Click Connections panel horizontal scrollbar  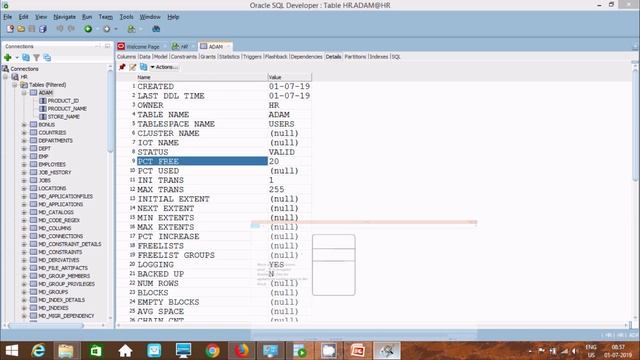coord(46,325)
